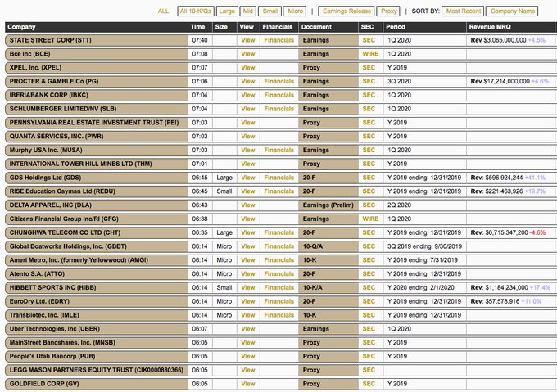Open SEC link for Hibbett Sports
The width and height of the screenshot is (557, 392).
coord(369,288)
